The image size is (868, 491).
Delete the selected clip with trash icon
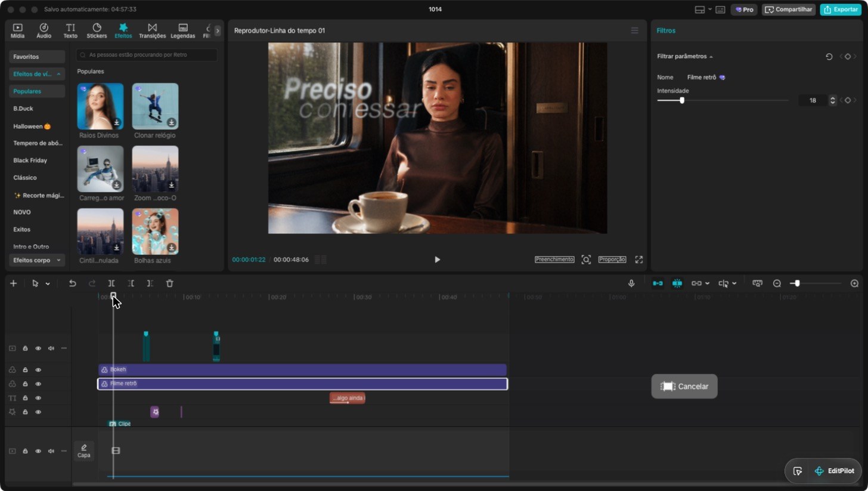[x=169, y=283]
